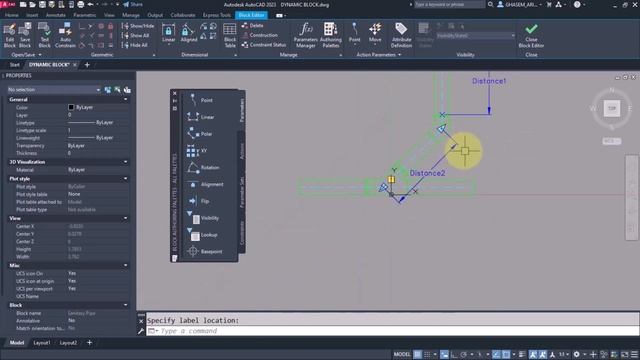The image size is (640, 360).
Task: Click Show/Hide geometric constraints
Action: [138, 26]
